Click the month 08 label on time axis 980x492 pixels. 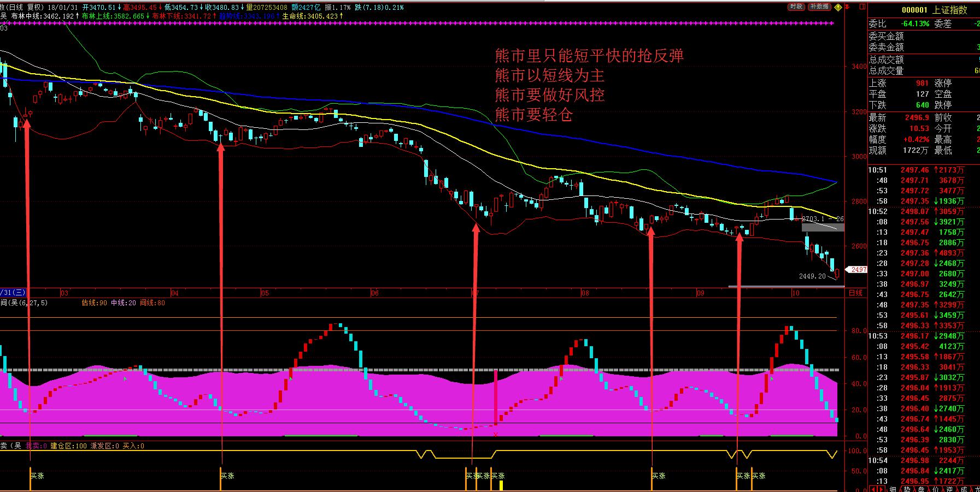(585, 293)
